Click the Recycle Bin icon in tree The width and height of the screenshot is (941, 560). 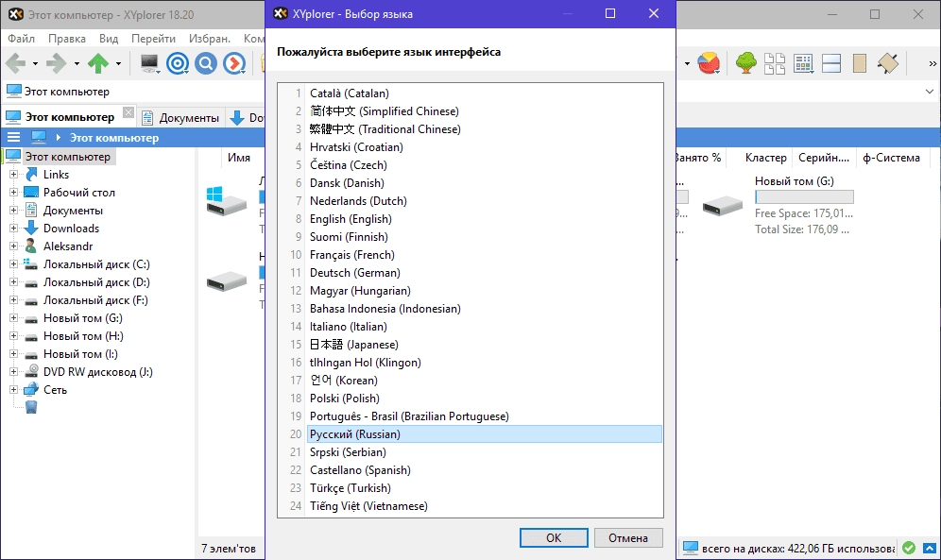coord(31,407)
